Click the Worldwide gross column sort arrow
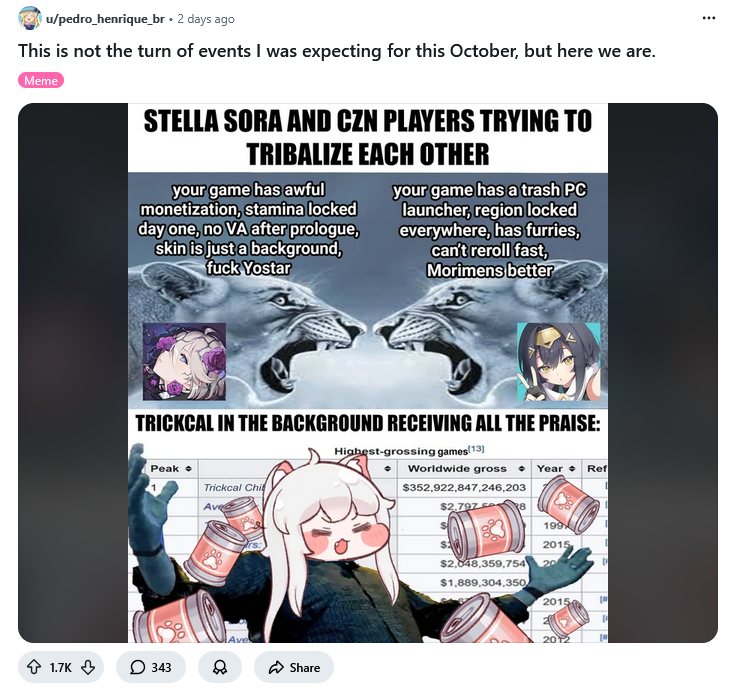Screen dimensions: 749x688 (522, 469)
